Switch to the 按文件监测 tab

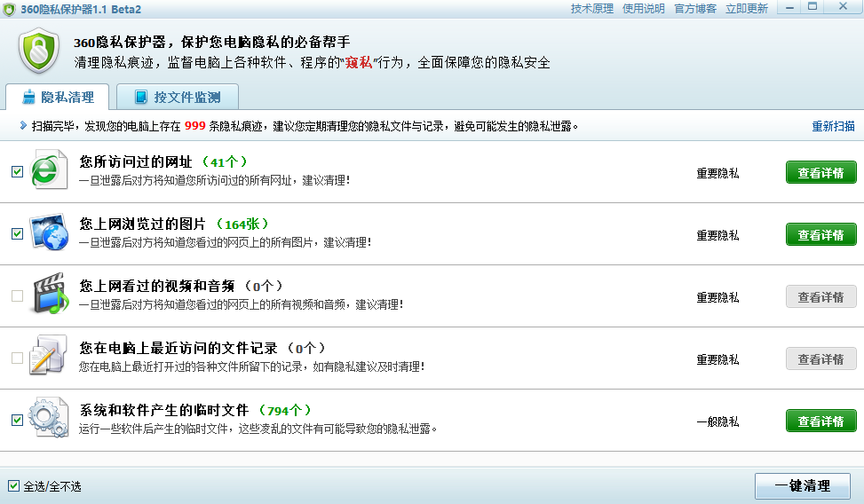[x=177, y=98]
